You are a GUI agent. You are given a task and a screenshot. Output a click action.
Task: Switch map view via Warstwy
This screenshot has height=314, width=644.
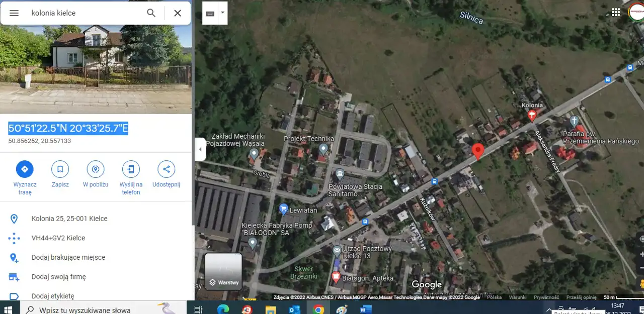[223, 271]
